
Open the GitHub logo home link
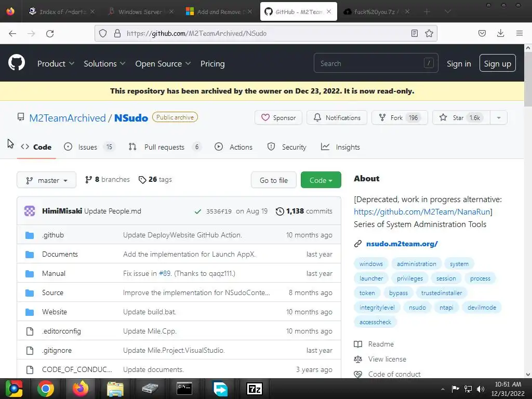[x=16, y=63]
